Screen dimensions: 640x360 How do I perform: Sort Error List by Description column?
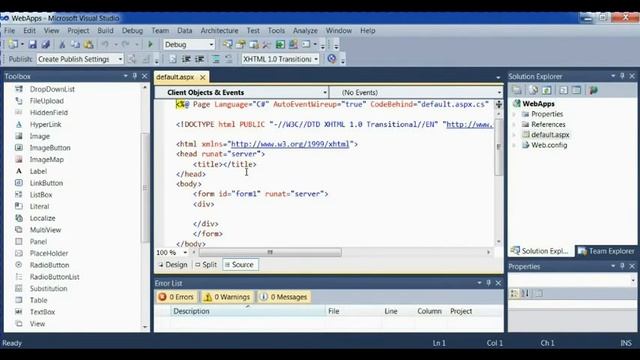248,311
